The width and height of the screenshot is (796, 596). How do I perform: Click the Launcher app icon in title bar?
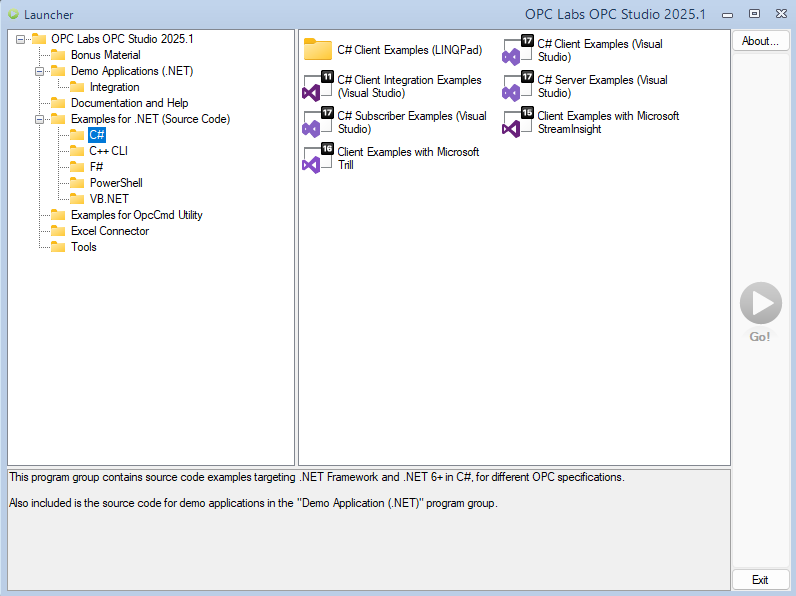[13, 14]
